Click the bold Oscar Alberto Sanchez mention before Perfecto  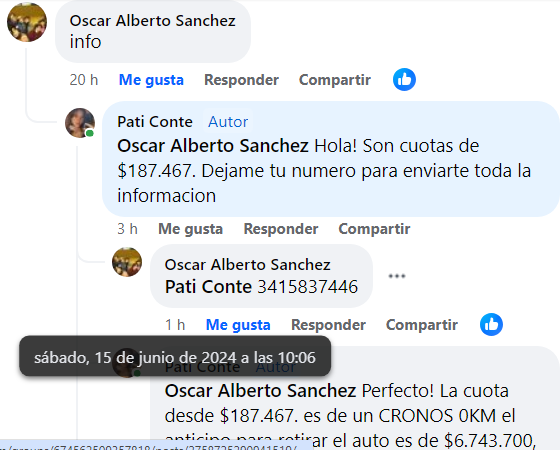pos(260,391)
